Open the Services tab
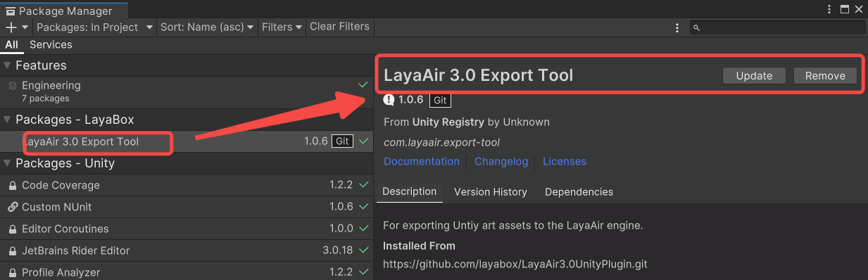The height and width of the screenshot is (280, 868). click(51, 44)
